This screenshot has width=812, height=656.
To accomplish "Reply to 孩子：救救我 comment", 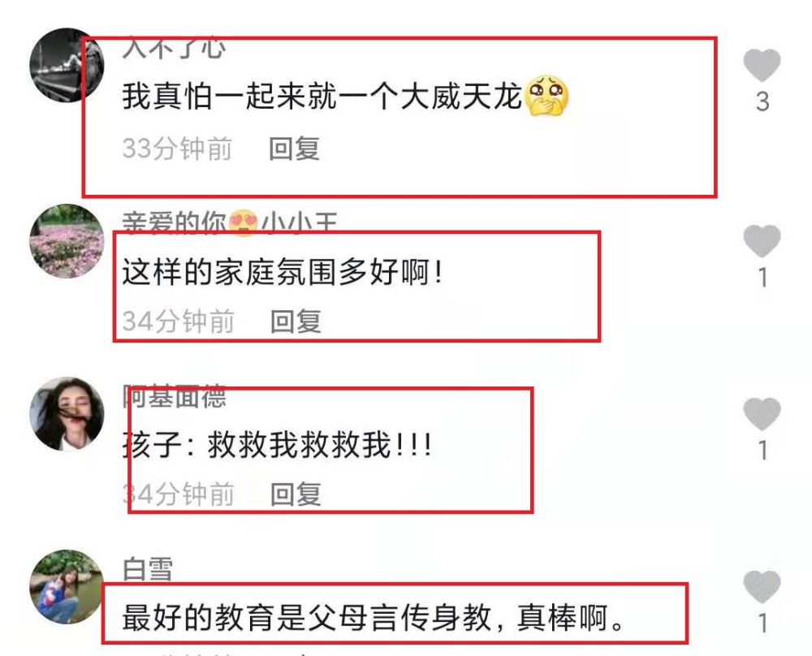I will pyautogui.click(x=296, y=494).
